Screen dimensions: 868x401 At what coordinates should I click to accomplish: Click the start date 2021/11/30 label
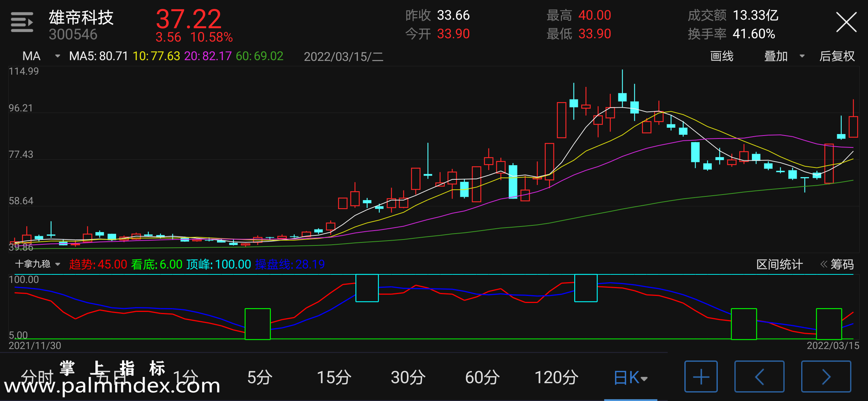(35, 346)
